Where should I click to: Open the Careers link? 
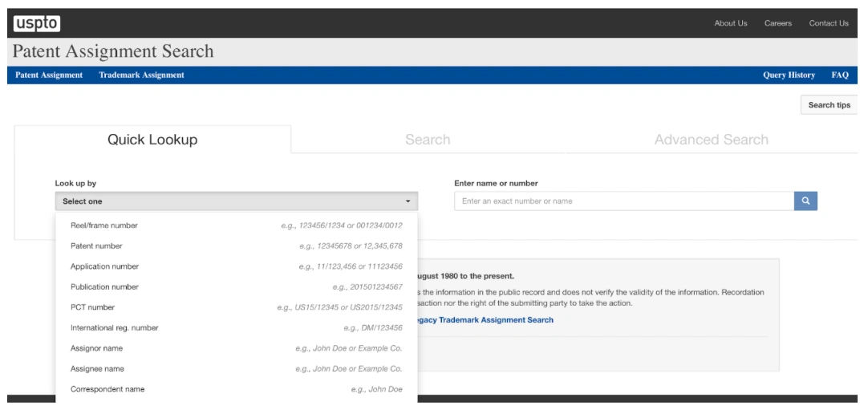pos(778,23)
